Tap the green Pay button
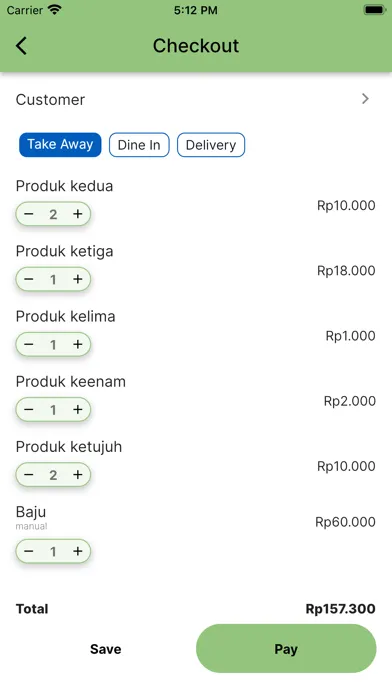The image size is (392, 696). coord(286,649)
